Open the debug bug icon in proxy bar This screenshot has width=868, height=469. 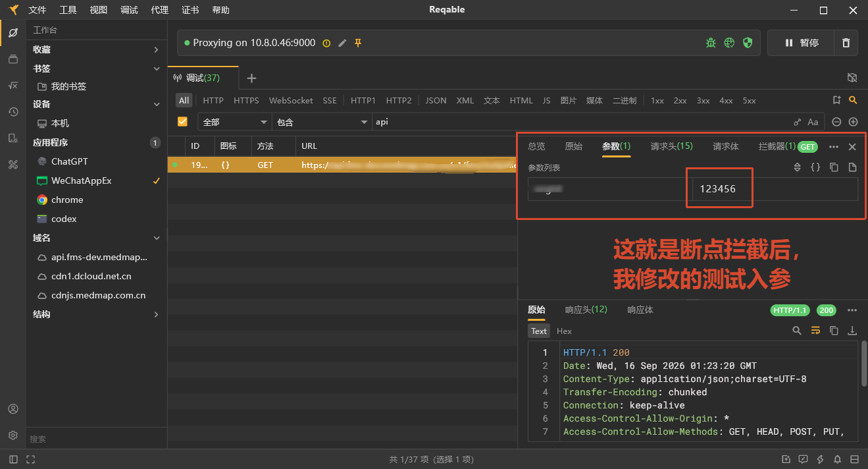pos(711,43)
